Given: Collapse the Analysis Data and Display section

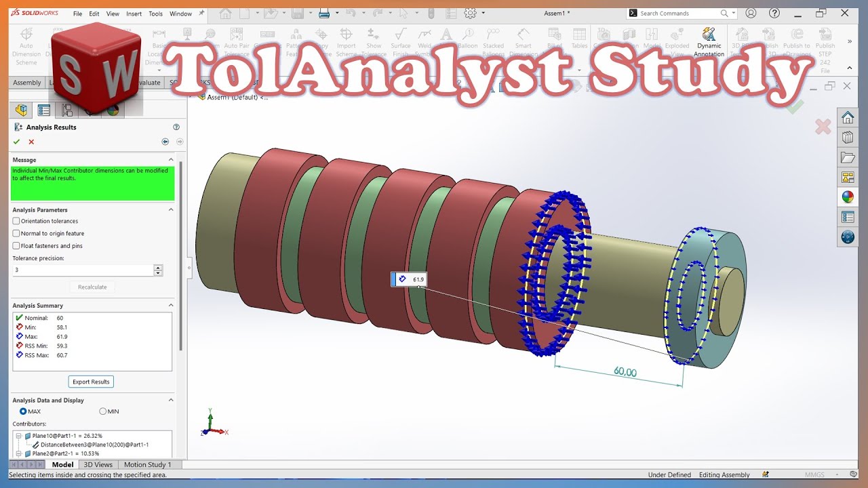Looking at the screenshot, I should [x=171, y=400].
